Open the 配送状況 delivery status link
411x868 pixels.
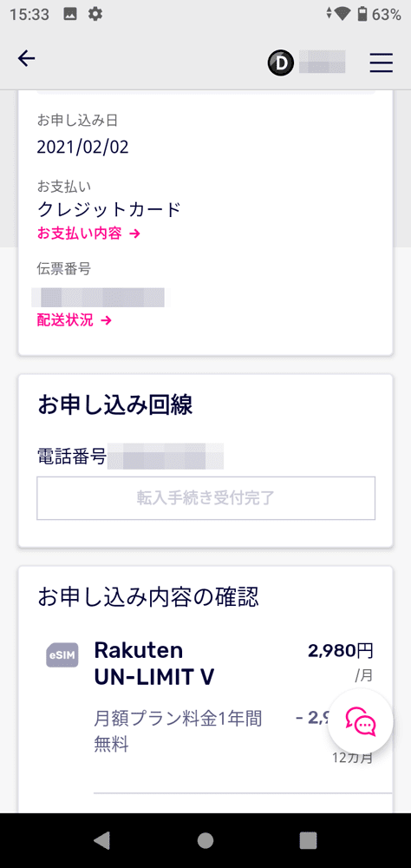tap(74, 320)
